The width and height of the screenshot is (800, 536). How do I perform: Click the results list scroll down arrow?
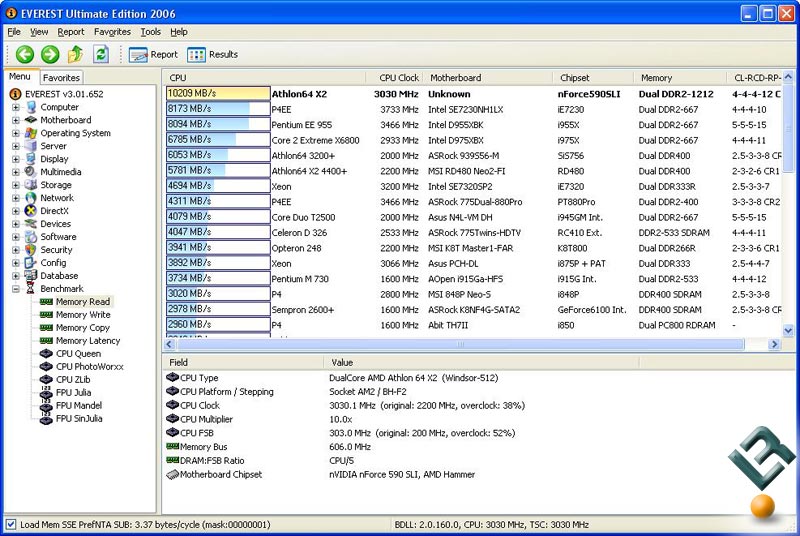(788, 330)
